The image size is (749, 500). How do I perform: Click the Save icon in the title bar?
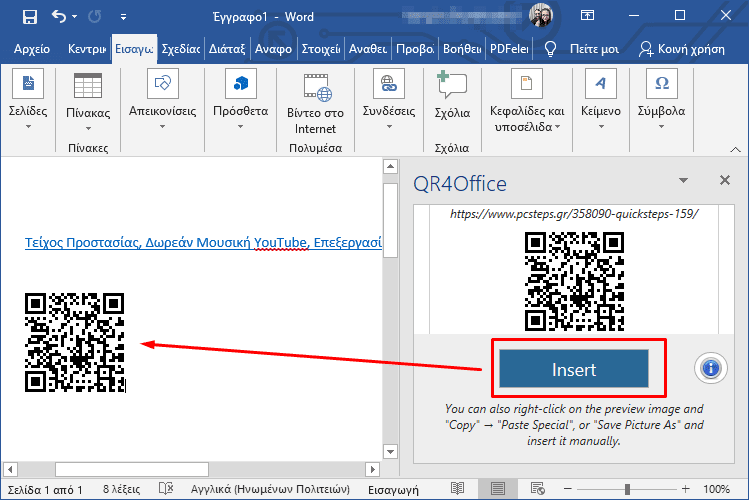coord(29,16)
